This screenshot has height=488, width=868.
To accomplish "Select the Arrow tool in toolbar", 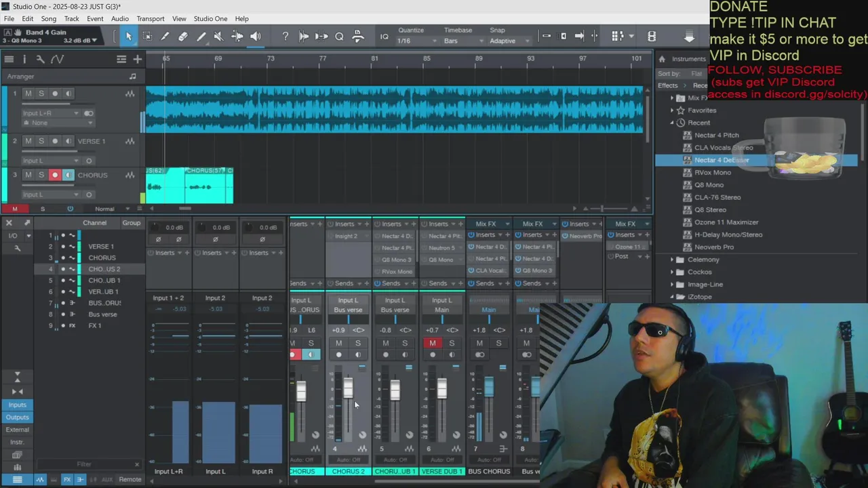I will click(129, 37).
